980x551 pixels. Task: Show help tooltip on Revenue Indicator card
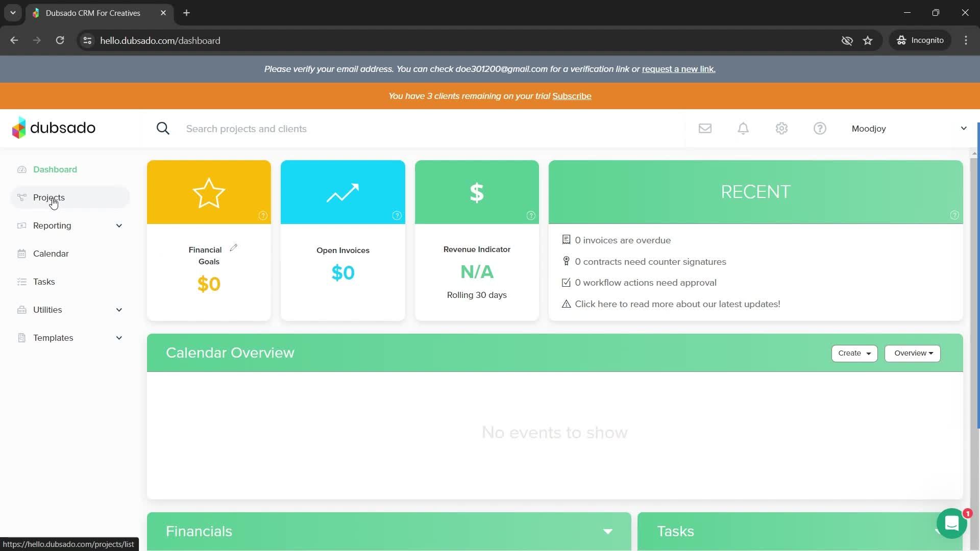tap(531, 215)
